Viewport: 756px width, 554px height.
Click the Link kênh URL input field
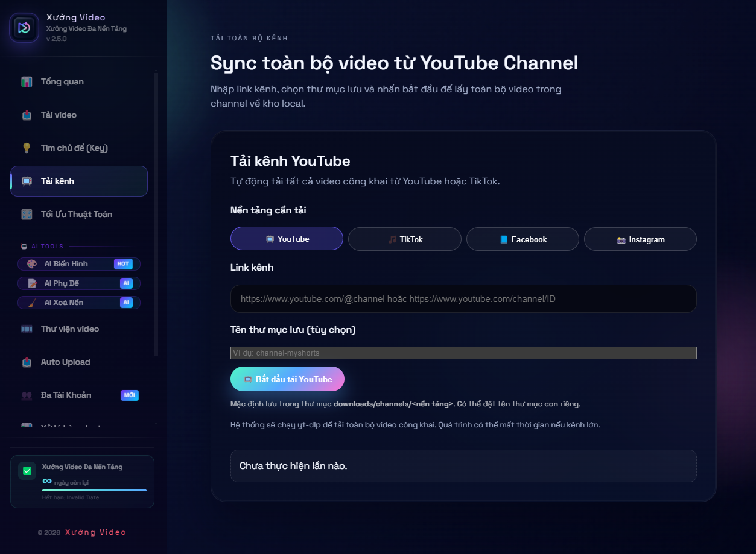463,299
